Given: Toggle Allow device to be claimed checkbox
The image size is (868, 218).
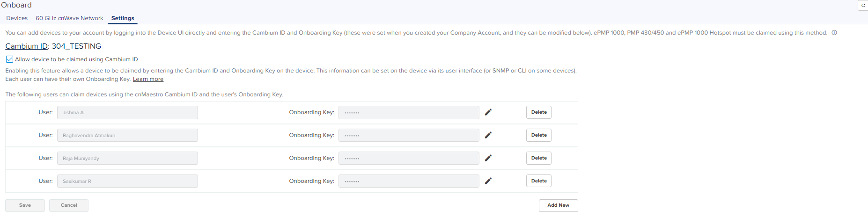Looking at the screenshot, I should [9, 59].
